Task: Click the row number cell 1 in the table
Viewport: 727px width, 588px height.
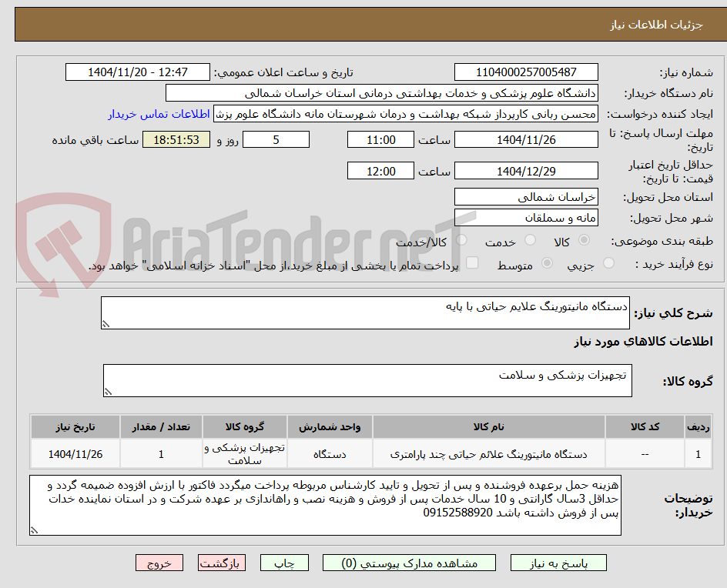Action: click(x=699, y=455)
